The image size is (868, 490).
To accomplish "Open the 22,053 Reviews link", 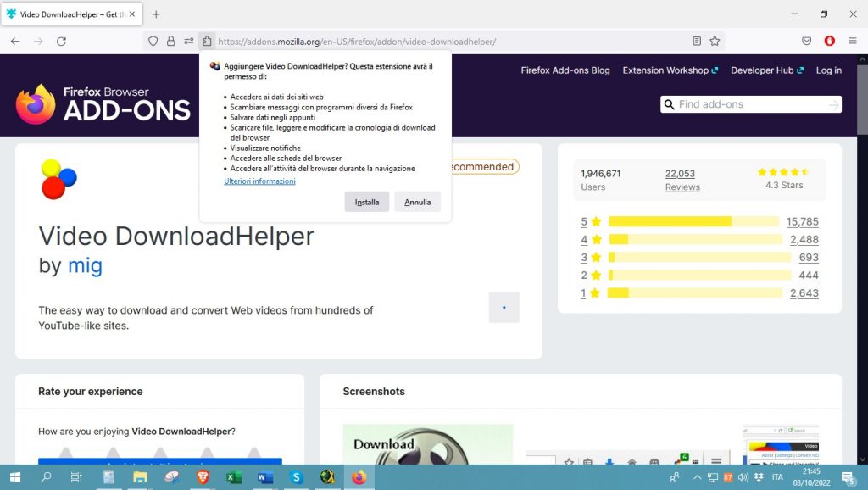I will (682, 180).
